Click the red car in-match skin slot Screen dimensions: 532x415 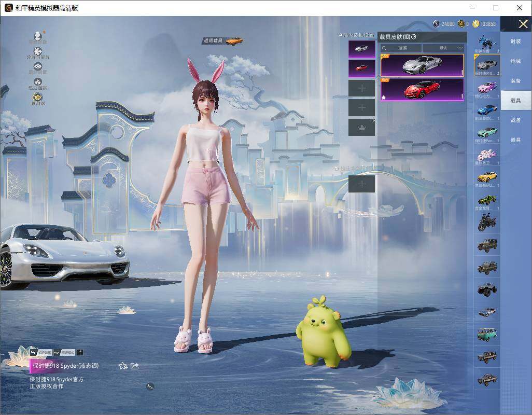point(362,68)
